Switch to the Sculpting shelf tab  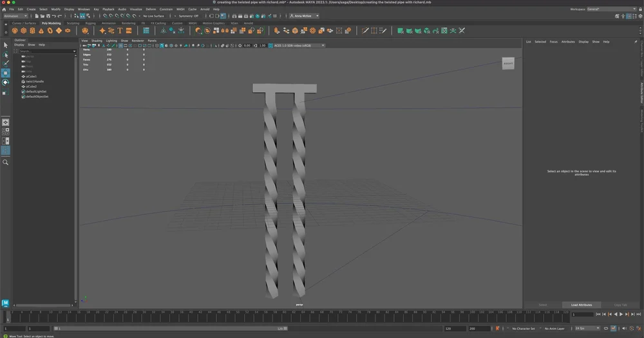point(73,23)
